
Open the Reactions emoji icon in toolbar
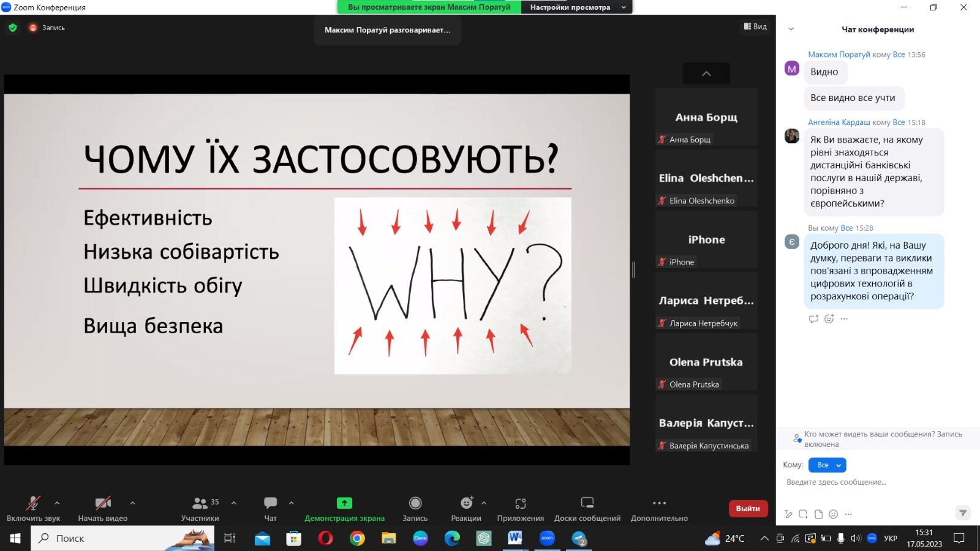pyautogui.click(x=466, y=503)
